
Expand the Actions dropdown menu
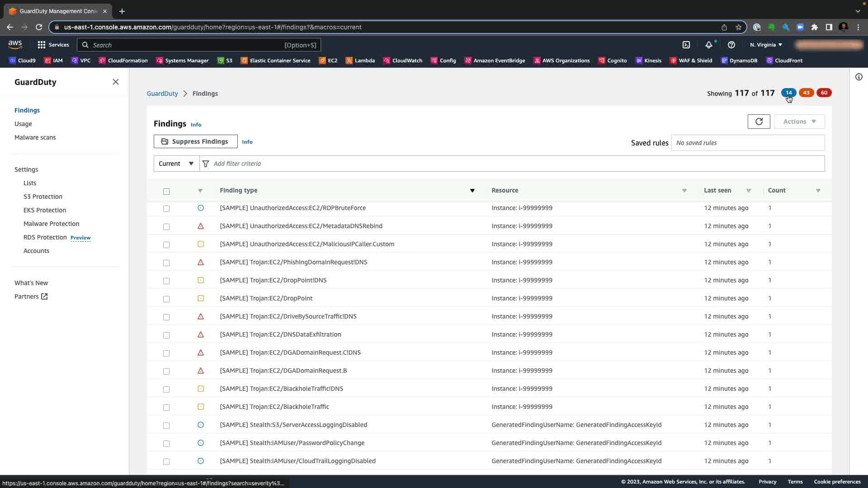click(x=799, y=122)
